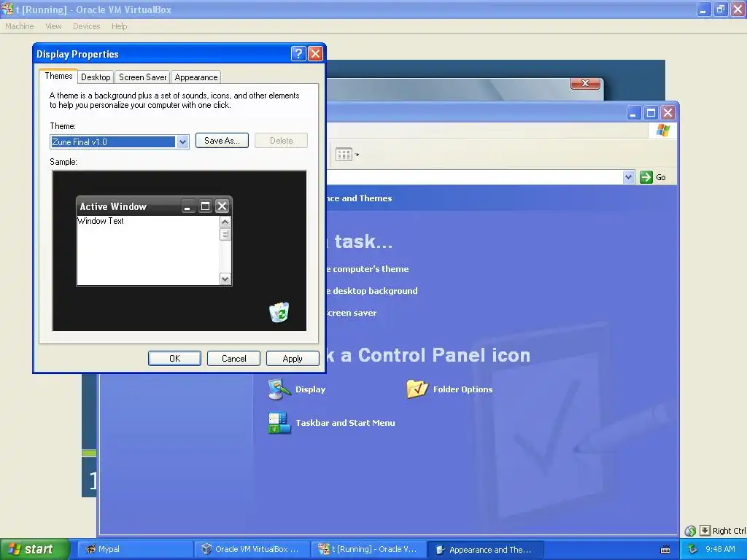The height and width of the screenshot is (560, 747).
Task: Click the computer's theme task link
Action: pos(368,269)
